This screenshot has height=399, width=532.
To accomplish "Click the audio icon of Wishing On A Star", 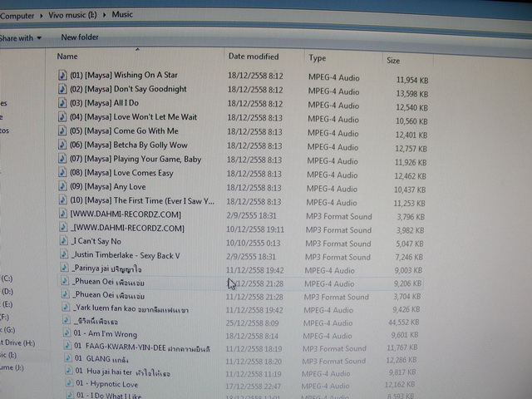I will 62,75.
